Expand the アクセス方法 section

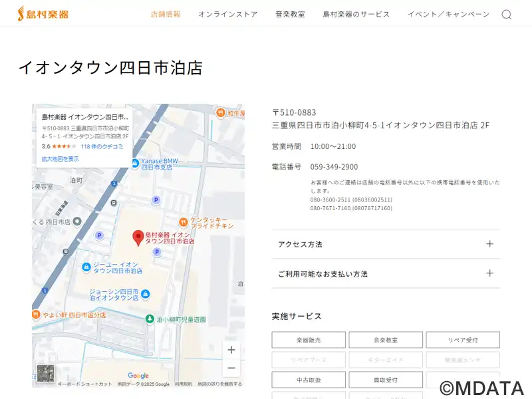(386, 244)
